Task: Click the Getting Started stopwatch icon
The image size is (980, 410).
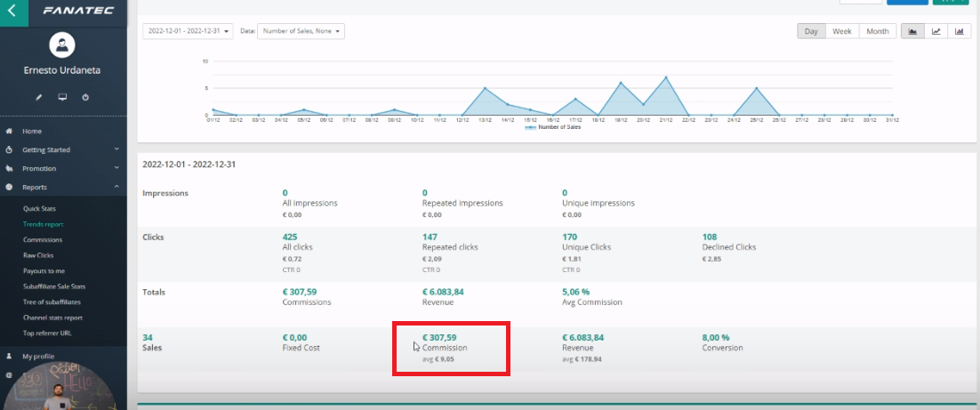Action: [10, 150]
